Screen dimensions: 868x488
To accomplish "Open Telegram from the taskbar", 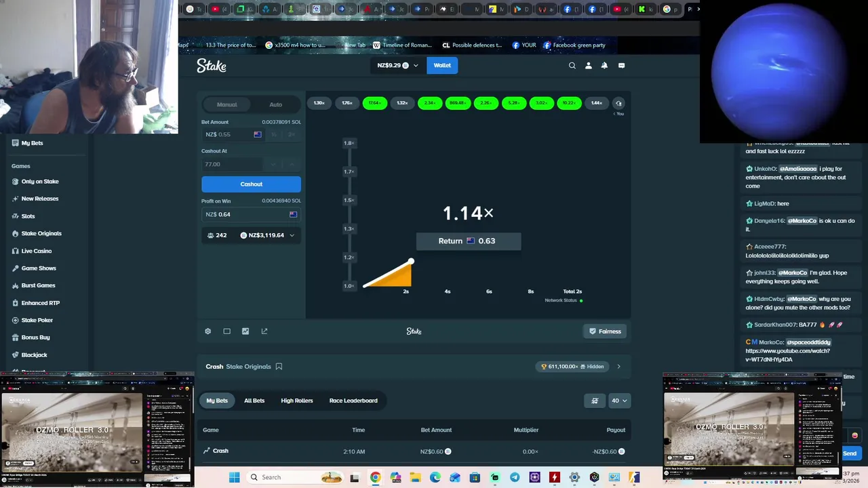I will coord(515,477).
